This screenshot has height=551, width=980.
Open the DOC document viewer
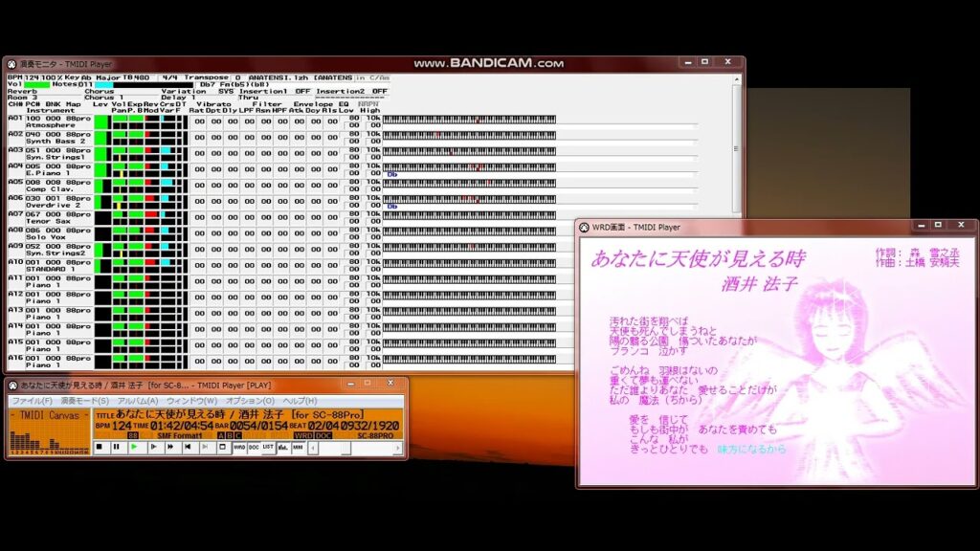(x=253, y=447)
